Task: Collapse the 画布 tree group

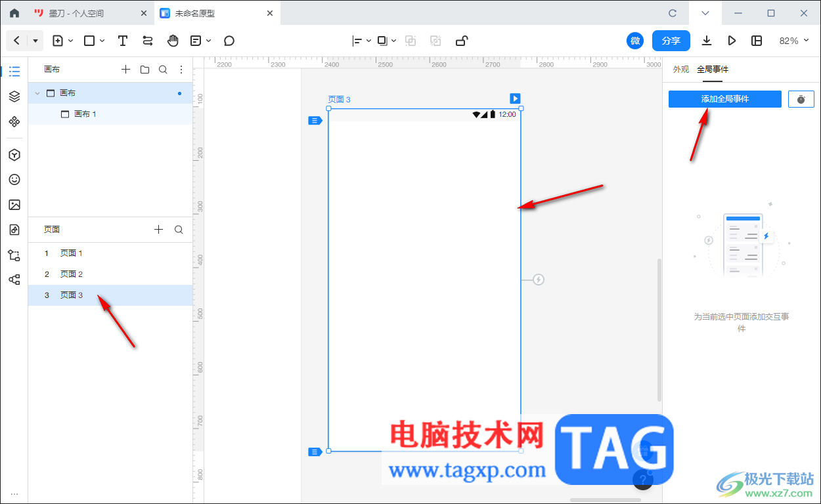Action: [37, 93]
